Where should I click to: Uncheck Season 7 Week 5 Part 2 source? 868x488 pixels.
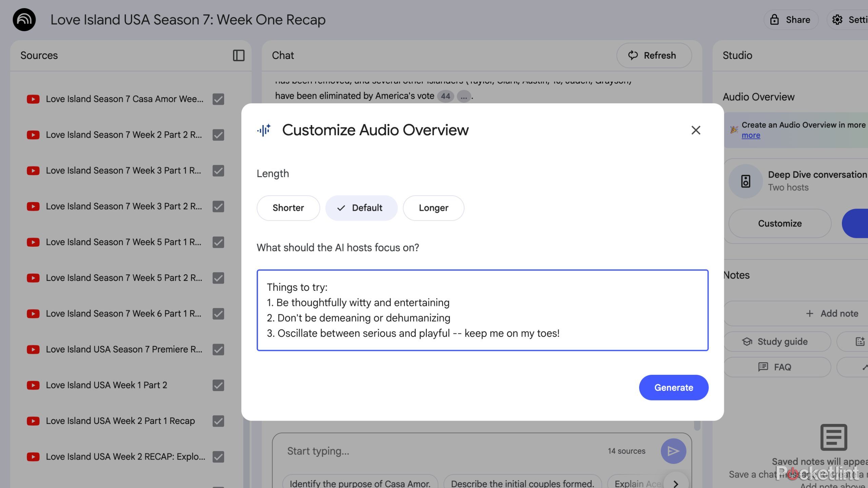click(218, 278)
